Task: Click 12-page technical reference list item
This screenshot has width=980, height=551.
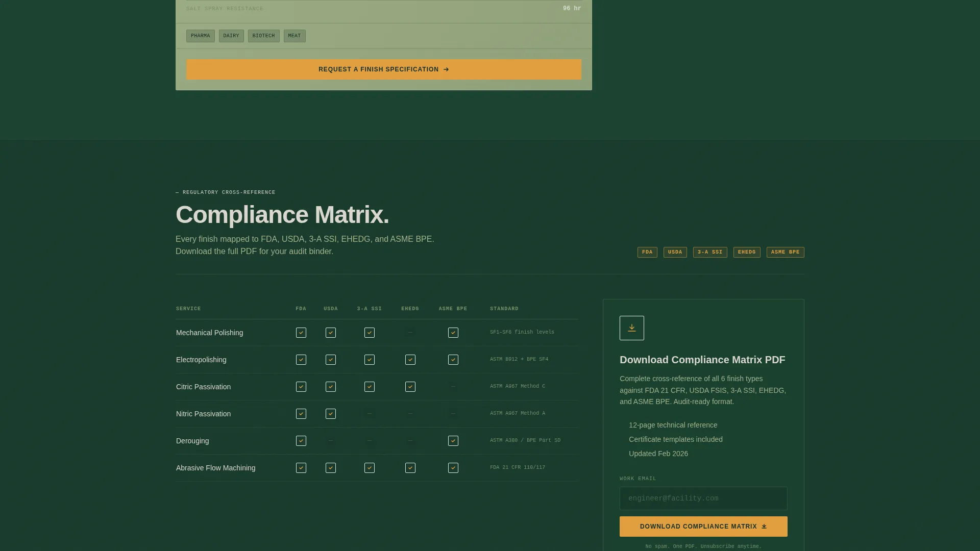Action: pos(673,425)
